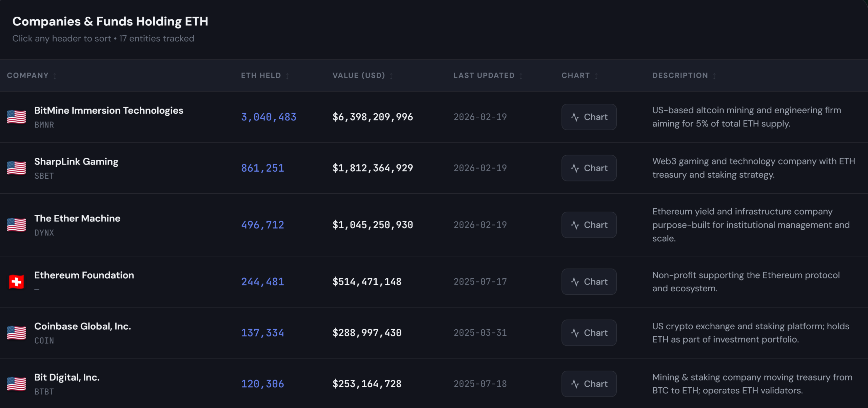Click the US flag next to Coinbase Global, Inc.
The image size is (868, 408).
tap(16, 333)
